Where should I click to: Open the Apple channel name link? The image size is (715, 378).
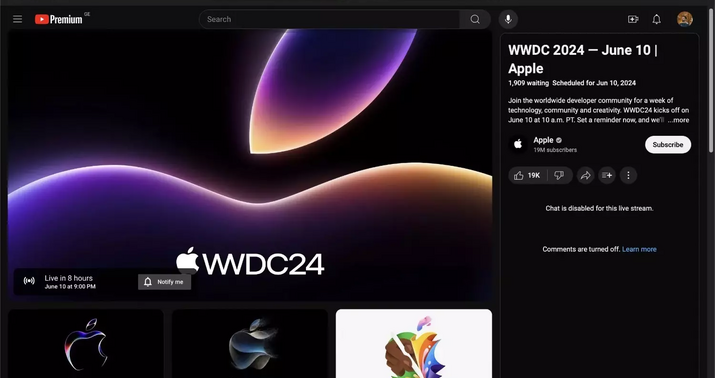(543, 140)
